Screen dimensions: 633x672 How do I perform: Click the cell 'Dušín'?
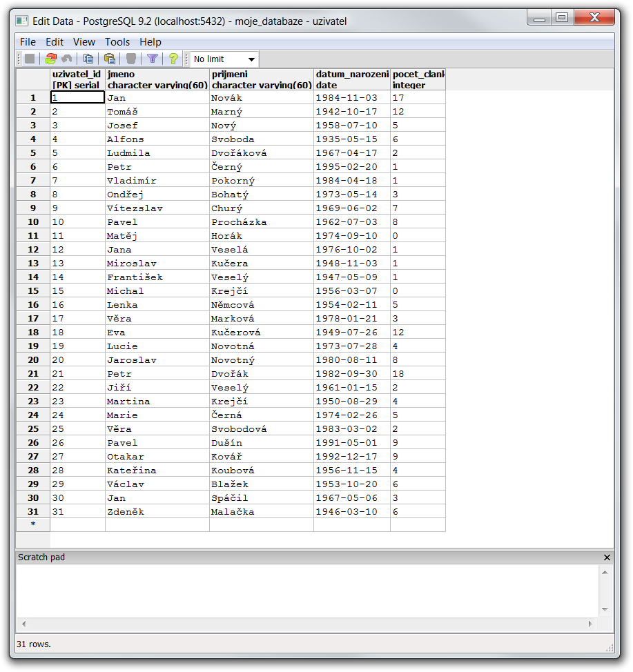pyautogui.click(x=262, y=443)
